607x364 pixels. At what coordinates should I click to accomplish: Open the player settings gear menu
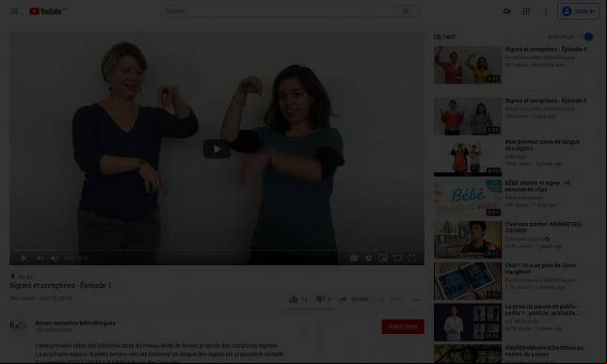point(368,258)
